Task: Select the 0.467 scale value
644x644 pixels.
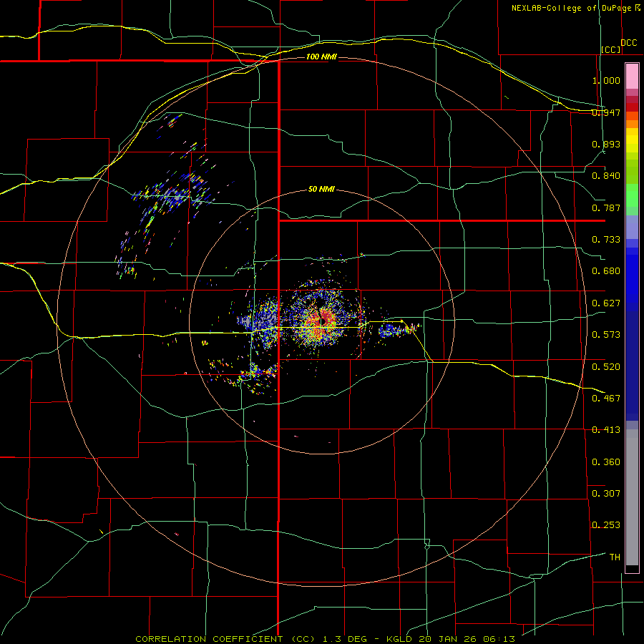Action: [x=606, y=398]
